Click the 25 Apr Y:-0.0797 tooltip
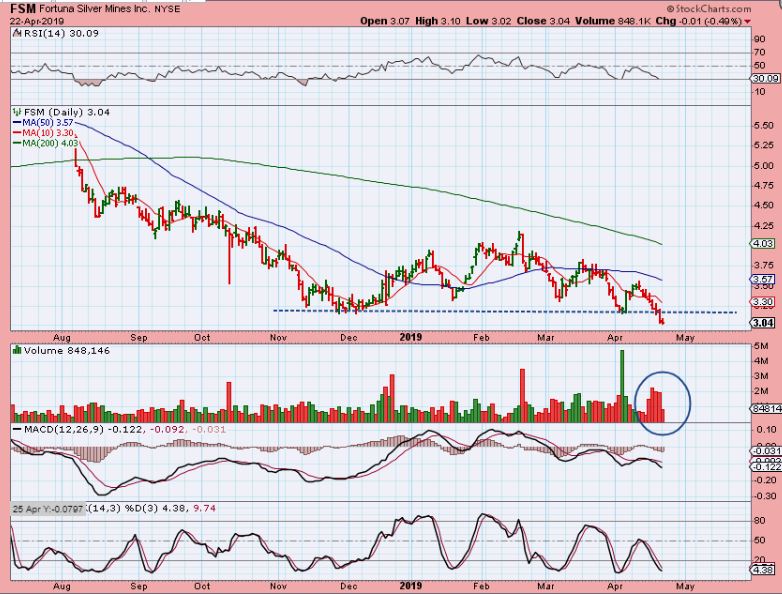Image resolution: width=782 pixels, height=594 pixels. tap(48, 509)
